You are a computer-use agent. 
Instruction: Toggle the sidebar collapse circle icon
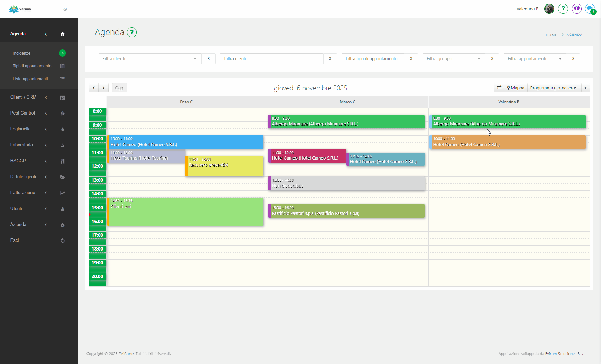click(65, 9)
